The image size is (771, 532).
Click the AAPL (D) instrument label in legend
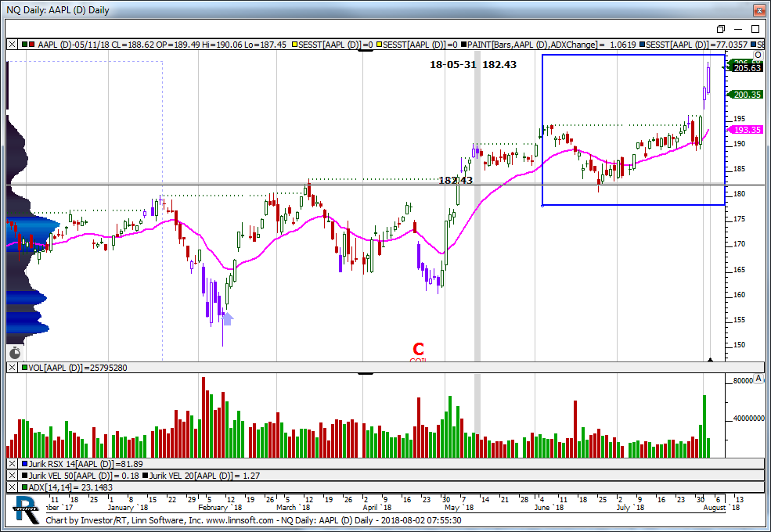coord(56,45)
